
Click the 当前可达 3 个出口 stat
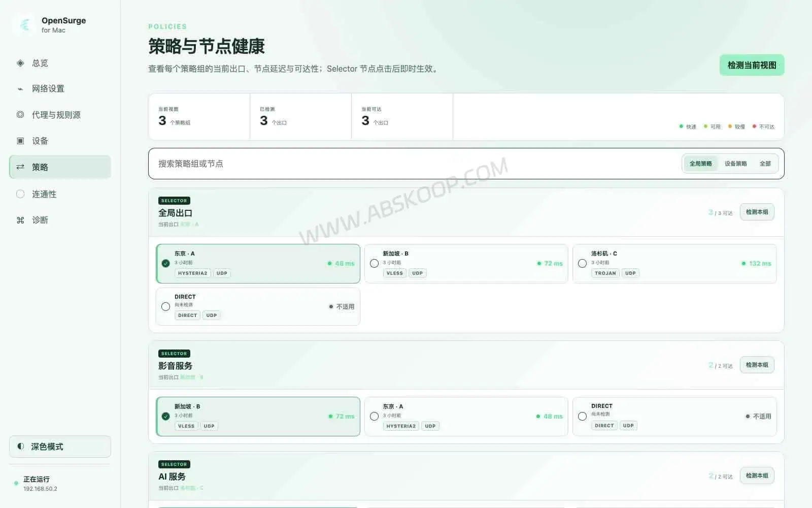(x=402, y=117)
